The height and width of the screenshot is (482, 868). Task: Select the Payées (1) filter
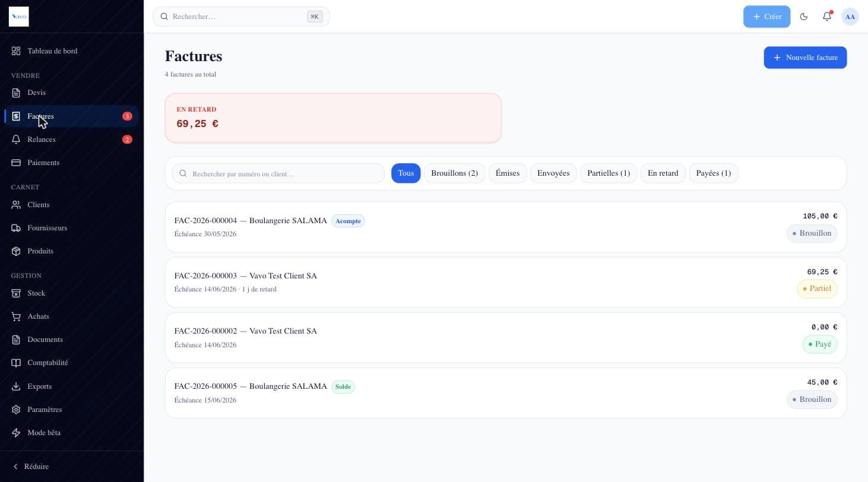pos(713,173)
